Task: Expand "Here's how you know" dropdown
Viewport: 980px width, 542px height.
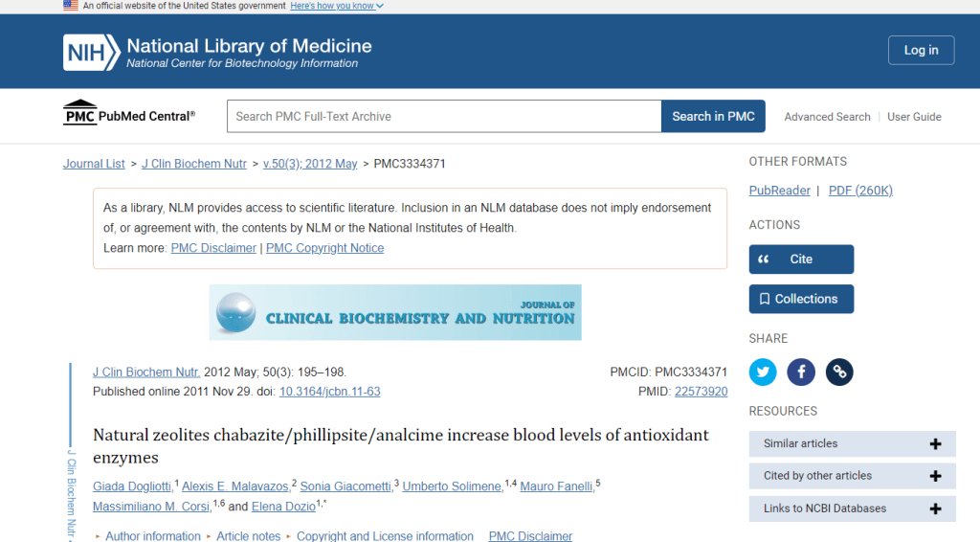Action: [x=337, y=6]
